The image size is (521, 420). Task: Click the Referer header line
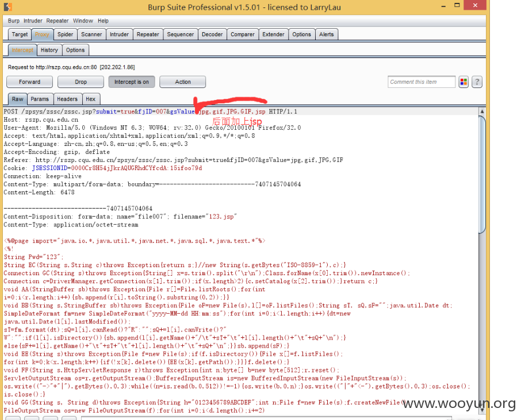click(173, 160)
